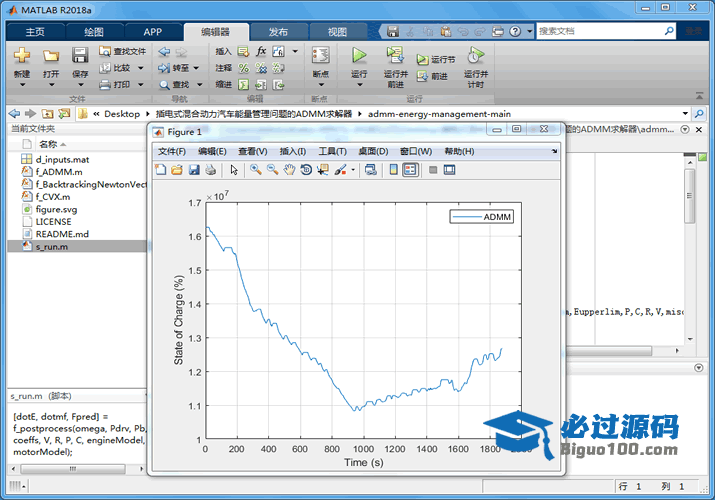Open the Print (打印) dropdown arrow

coord(140,85)
